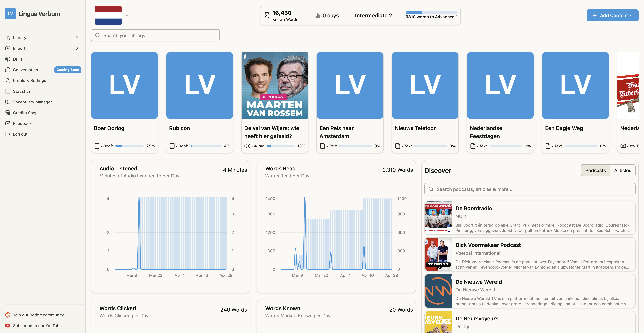Click the flame streak icon
The image size is (644, 333).
(317, 15)
